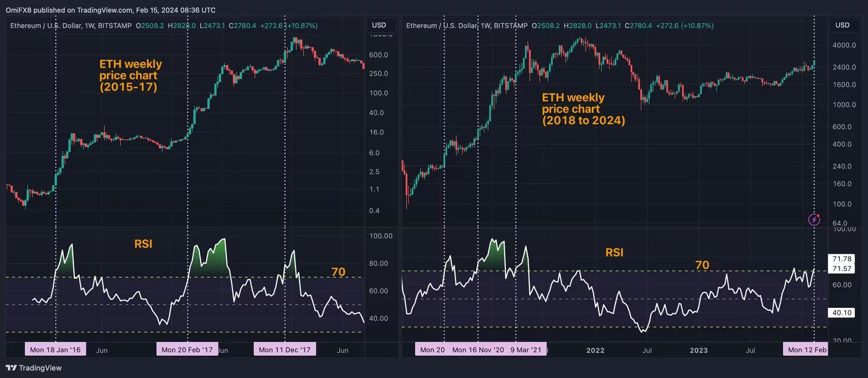Click the Mon 20 Feb '17 date label

[187, 350]
